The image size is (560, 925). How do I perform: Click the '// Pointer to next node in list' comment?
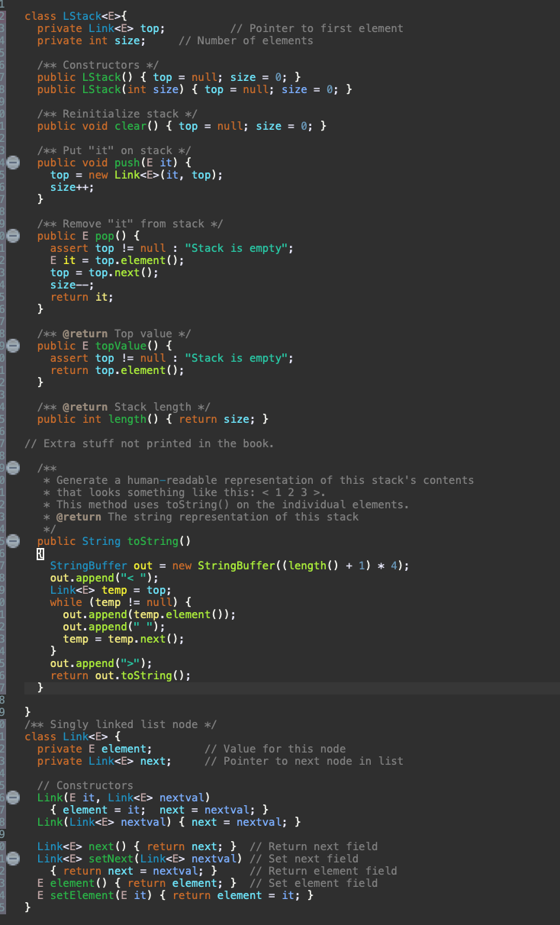coord(304,761)
